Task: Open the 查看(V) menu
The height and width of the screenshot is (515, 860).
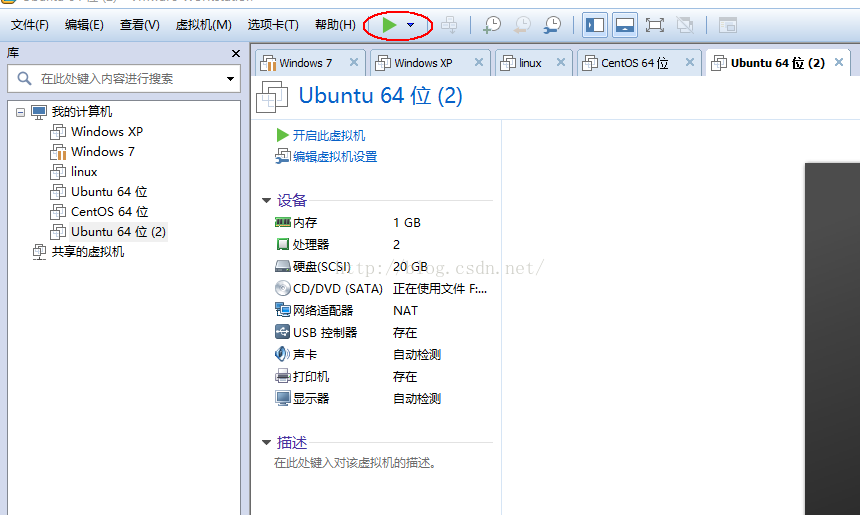Action: [139, 25]
